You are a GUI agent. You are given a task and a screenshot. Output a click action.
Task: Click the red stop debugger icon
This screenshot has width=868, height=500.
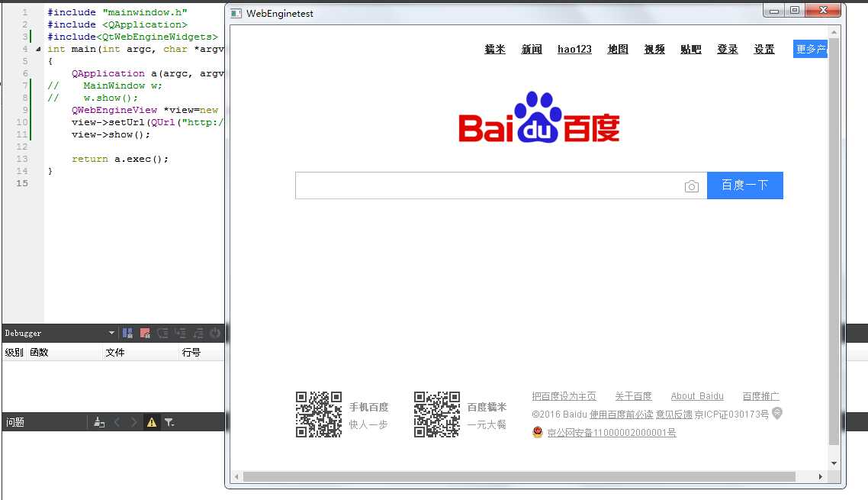point(145,333)
